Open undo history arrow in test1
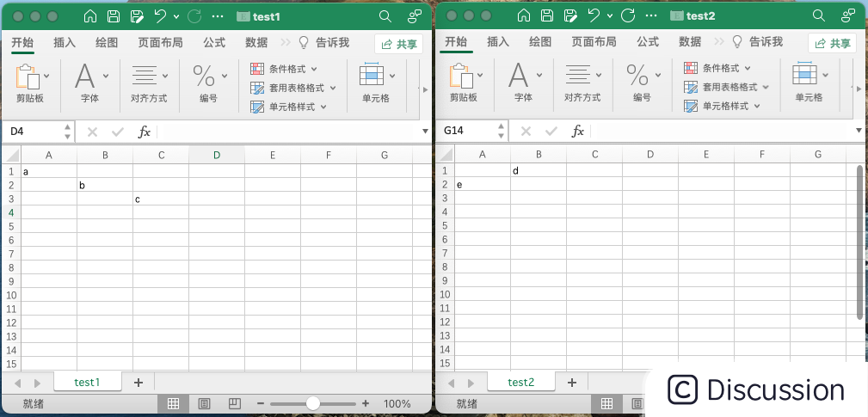 pyautogui.click(x=176, y=16)
